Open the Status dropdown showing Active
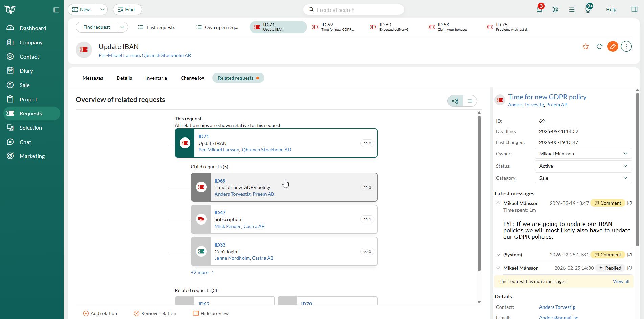644x319 pixels. pos(583,166)
